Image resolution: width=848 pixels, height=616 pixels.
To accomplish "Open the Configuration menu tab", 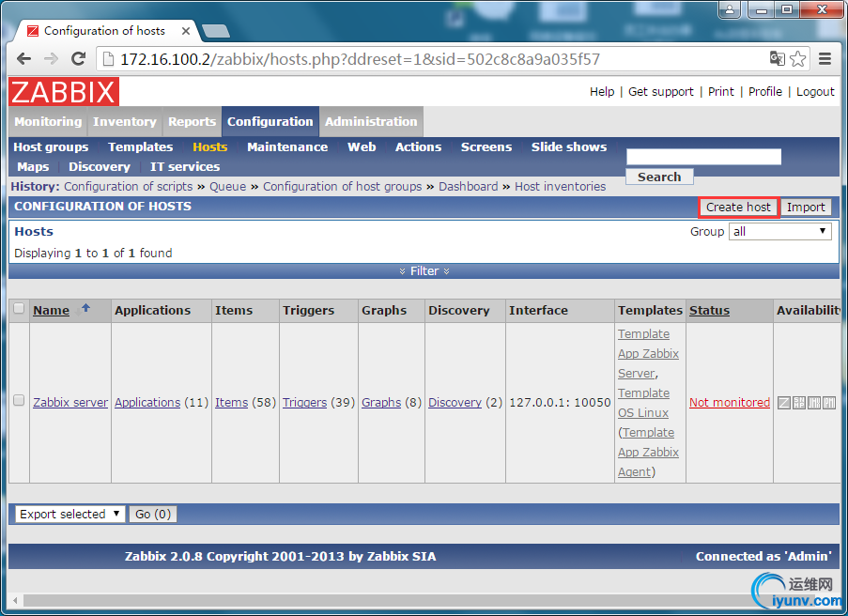I will (x=270, y=122).
